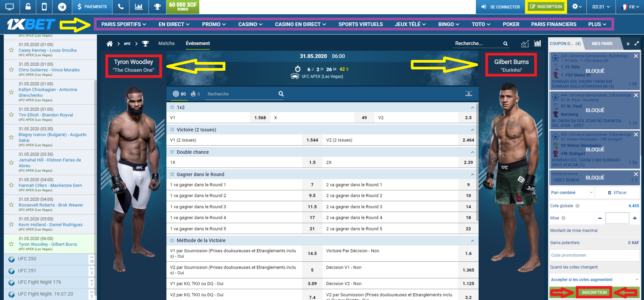Open the 03:31 time zone dropdown
644x300 pixels.
coord(601,7)
